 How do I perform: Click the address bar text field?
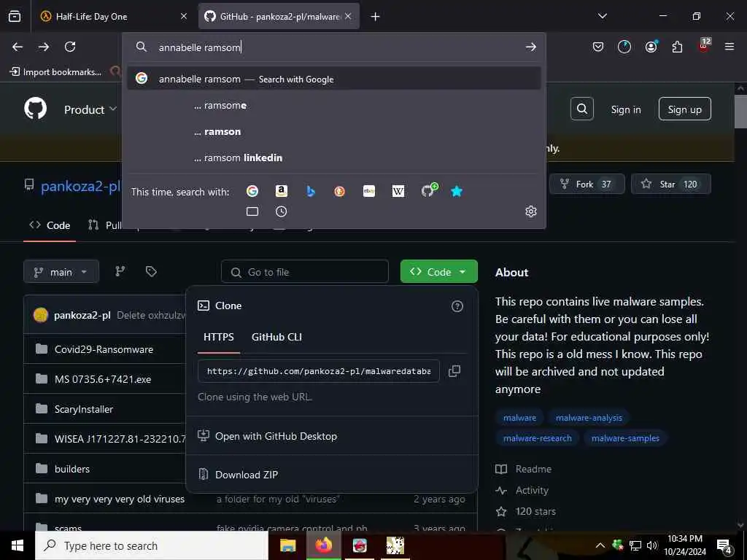pos(333,47)
